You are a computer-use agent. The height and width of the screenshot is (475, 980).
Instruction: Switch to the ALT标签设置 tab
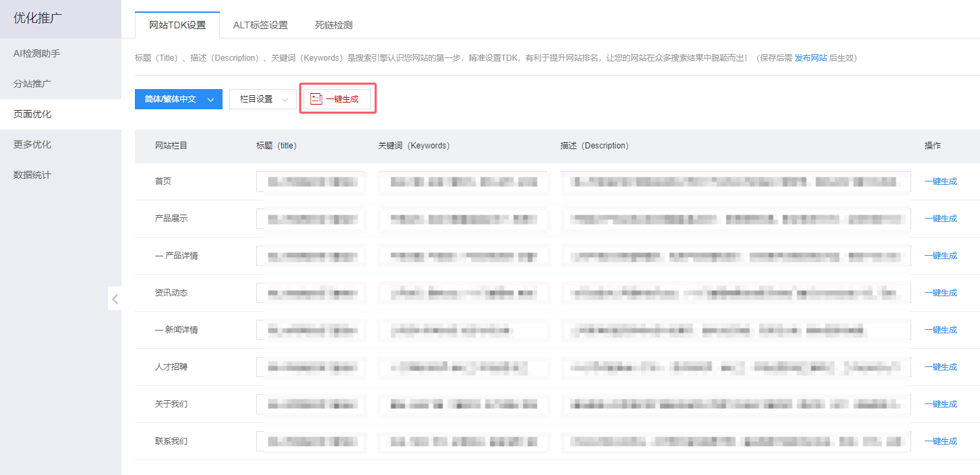click(260, 24)
